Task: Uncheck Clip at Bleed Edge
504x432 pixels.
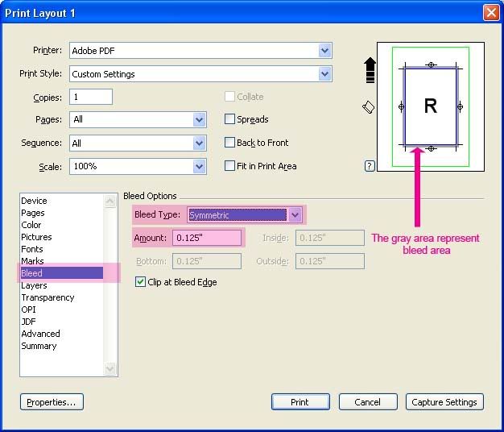Action: tap(140, 282)
